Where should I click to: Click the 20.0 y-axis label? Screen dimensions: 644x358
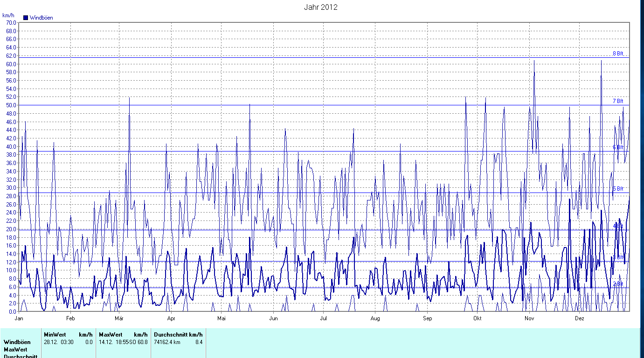point(11,229)
